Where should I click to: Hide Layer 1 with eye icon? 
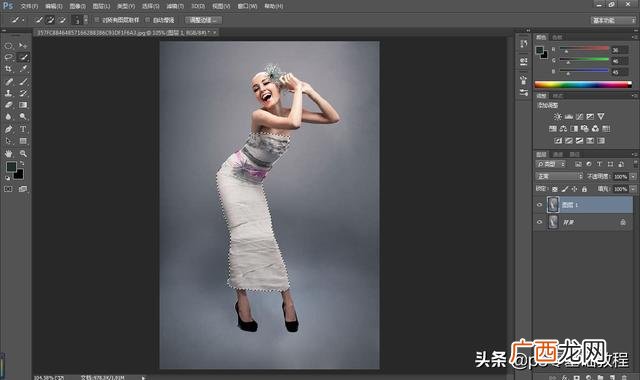539,204
